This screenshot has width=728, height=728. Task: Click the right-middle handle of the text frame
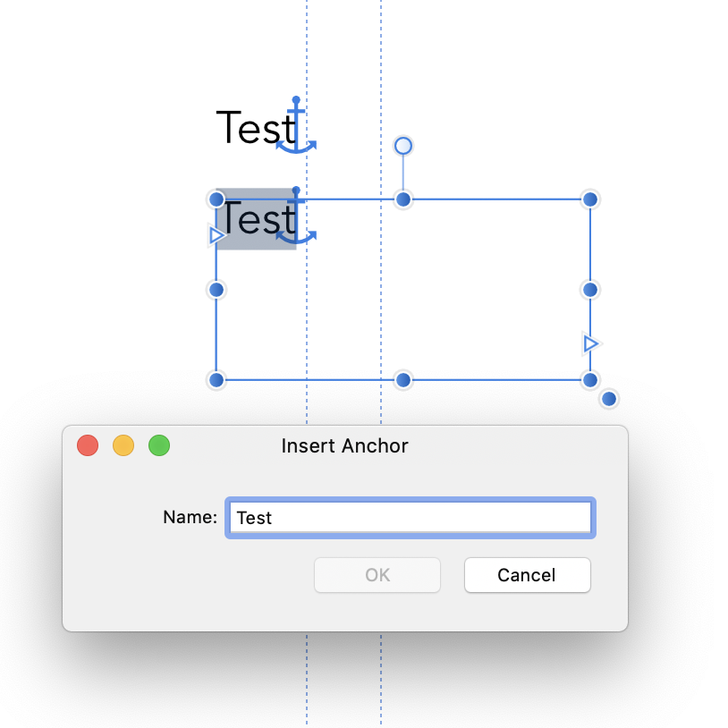point(590,290)
